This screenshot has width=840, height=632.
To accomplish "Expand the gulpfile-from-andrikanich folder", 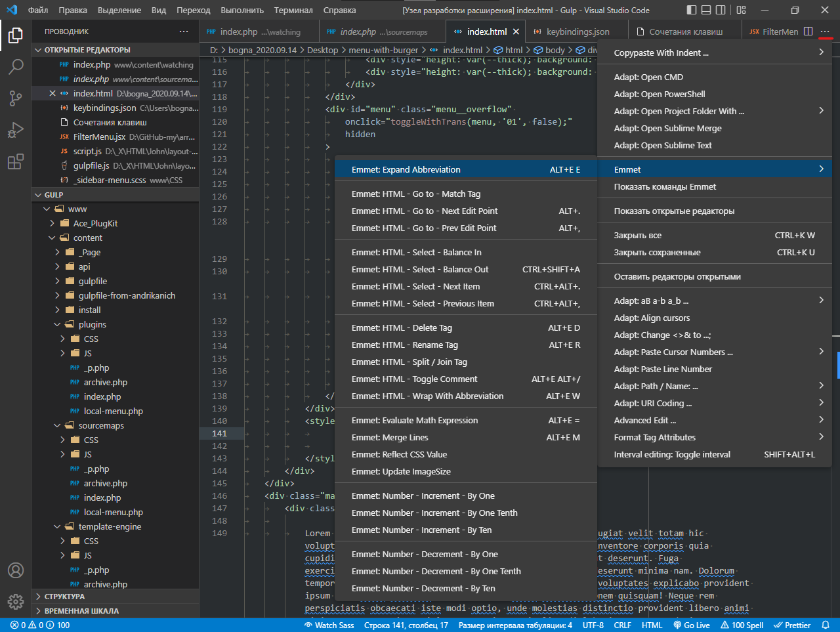I will 115,296.
